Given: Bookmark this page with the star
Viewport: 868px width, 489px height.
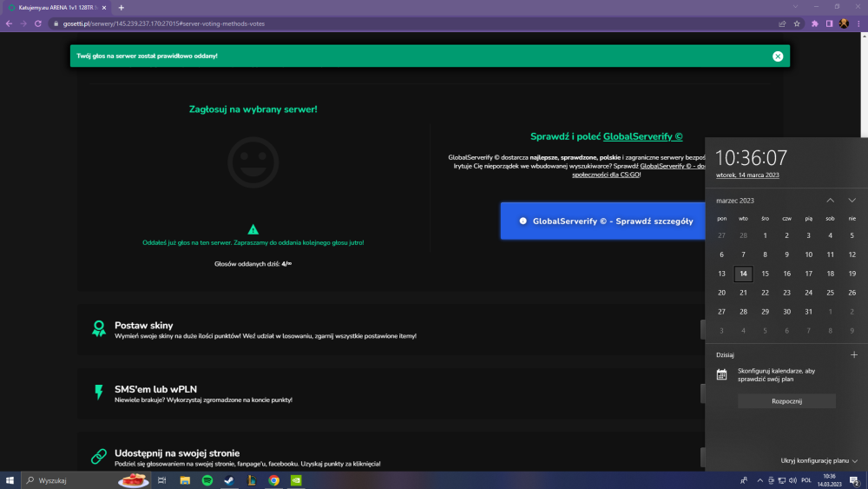Looking at the screenshot, I should (x=797, y=23).
